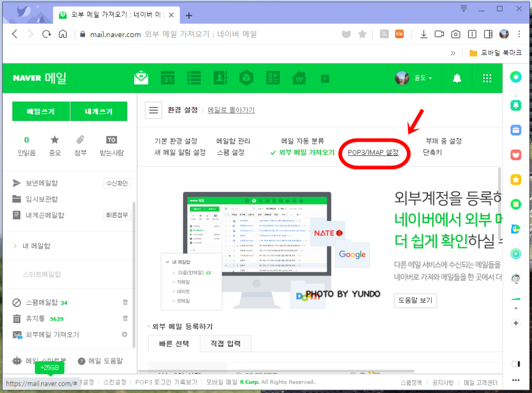Open the address book icon
The width and height of the screenshot is (532, 393).
click(x=220, y=78)
